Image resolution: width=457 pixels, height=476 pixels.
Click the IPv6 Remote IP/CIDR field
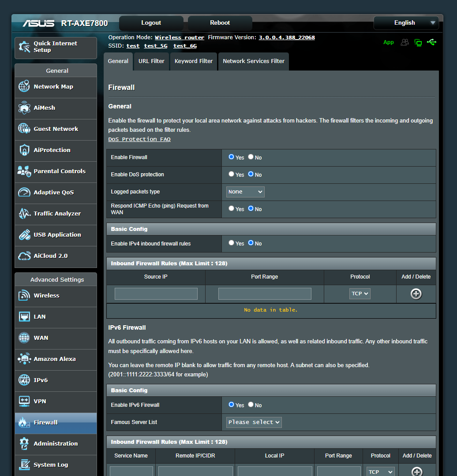pyautogui.click(x=195, y=472)
